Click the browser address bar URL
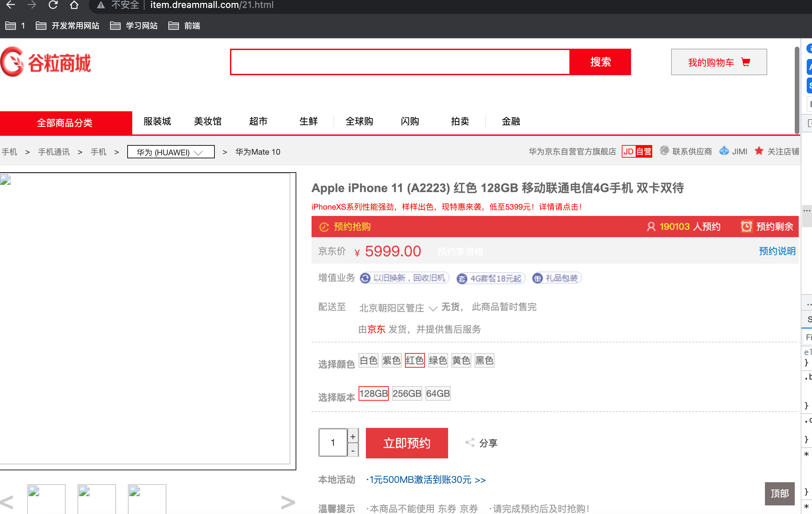The width and height of the screenshot is (812, 514). click(212, 5)
